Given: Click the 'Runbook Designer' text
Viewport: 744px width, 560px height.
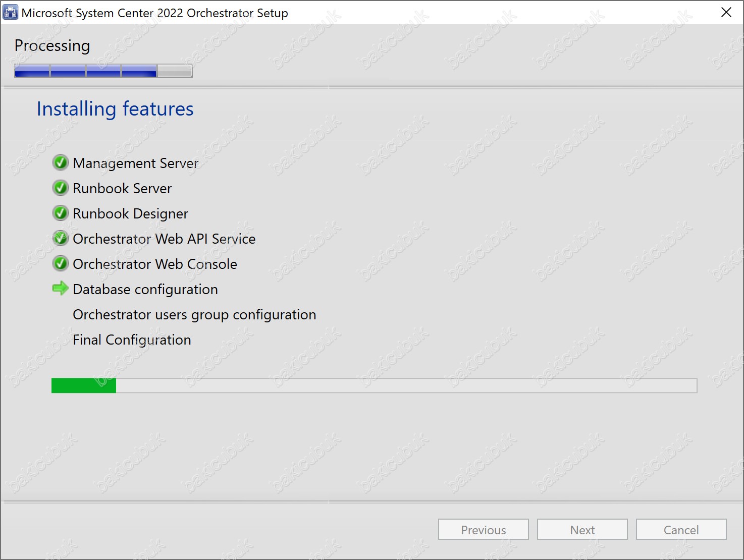Looking at the screenshot, I should 131,214.
